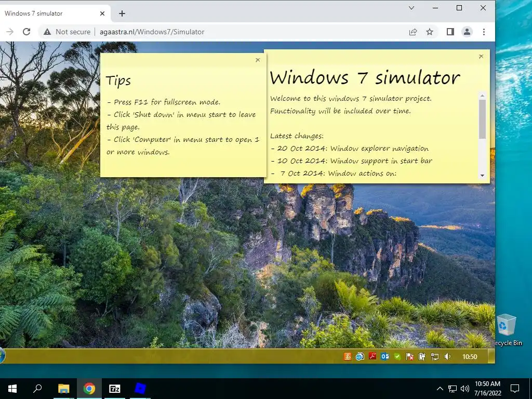Click the green shield checkmark tray icon
This screenshot has width=532, height=399.
(x=397, y=356)
